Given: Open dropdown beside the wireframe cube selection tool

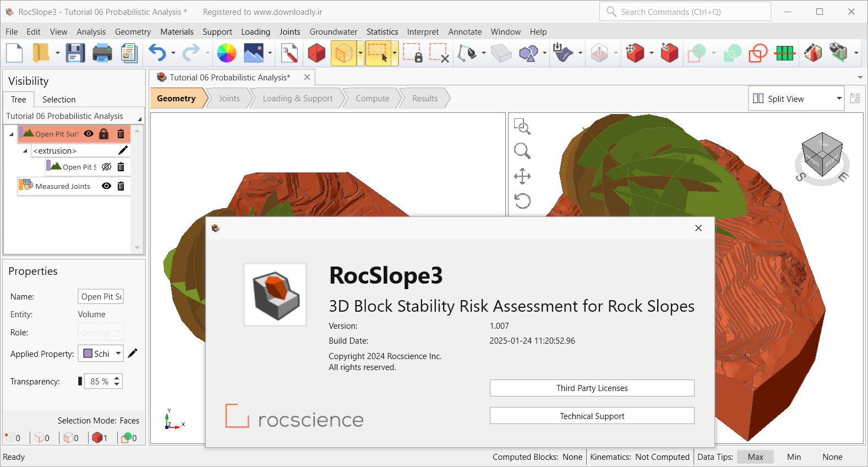Looking at the screenshot, I should [x=361, y=53].
